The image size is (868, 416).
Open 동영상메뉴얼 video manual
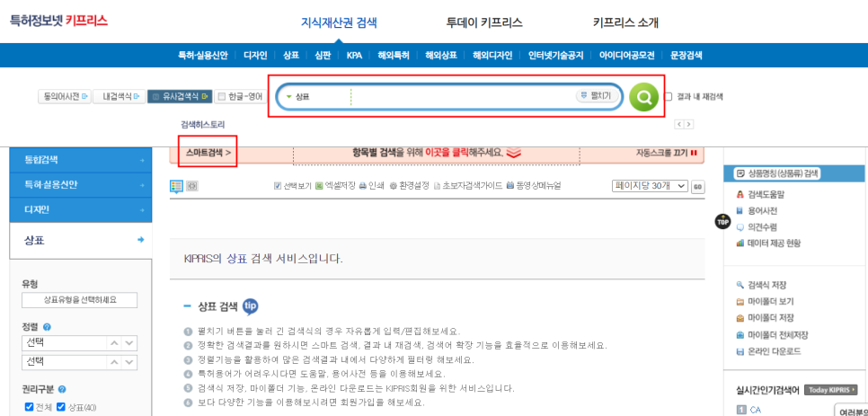[534, 186]
